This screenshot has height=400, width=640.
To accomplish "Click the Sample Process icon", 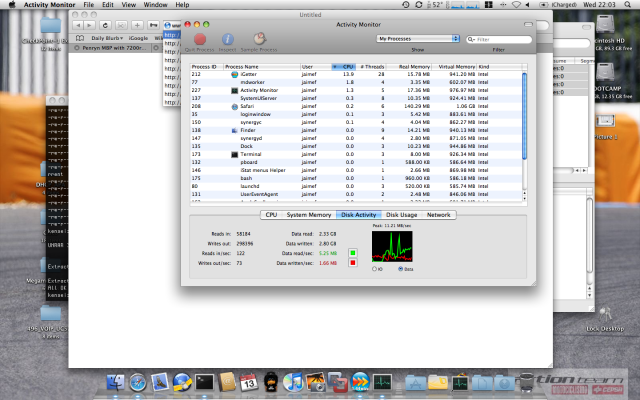I will [x=259, y=39].
